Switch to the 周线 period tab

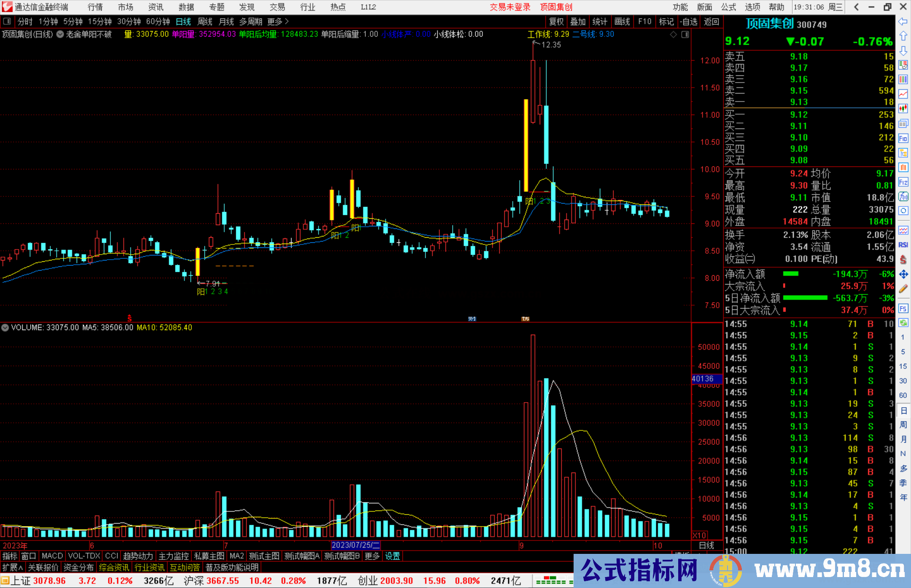205,21
